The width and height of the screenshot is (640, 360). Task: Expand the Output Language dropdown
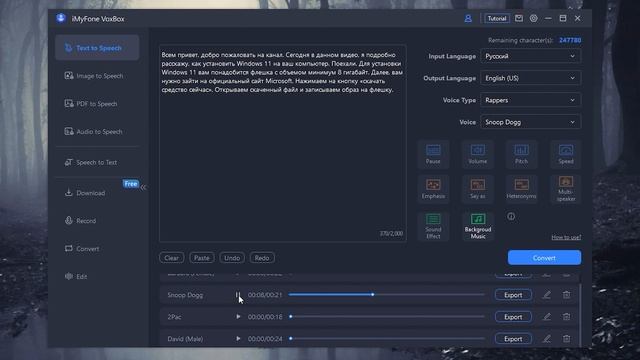coord(531,78)
